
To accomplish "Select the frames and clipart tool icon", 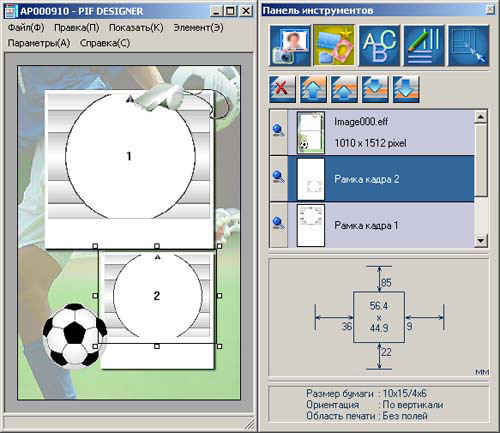I will point(334,45).
